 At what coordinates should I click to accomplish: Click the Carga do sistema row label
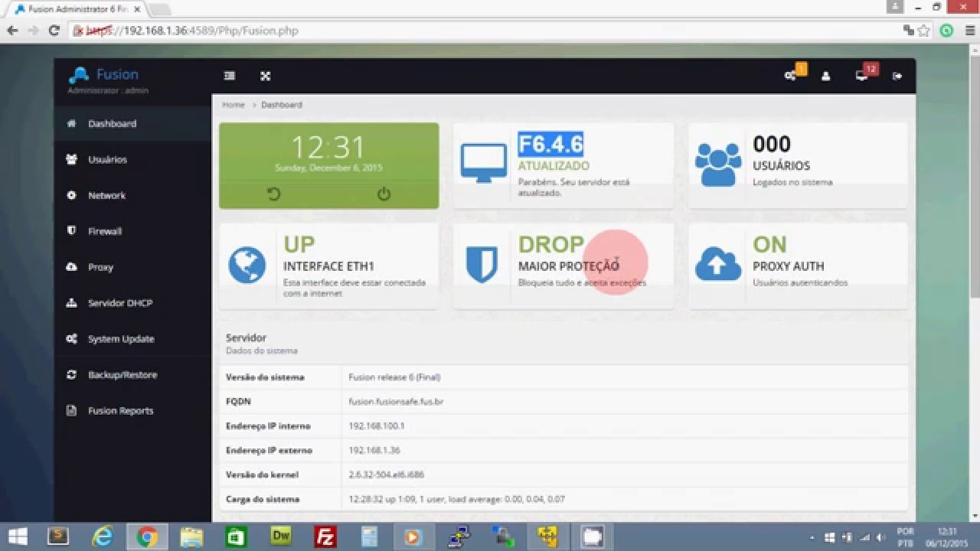(x=263, y=500)
